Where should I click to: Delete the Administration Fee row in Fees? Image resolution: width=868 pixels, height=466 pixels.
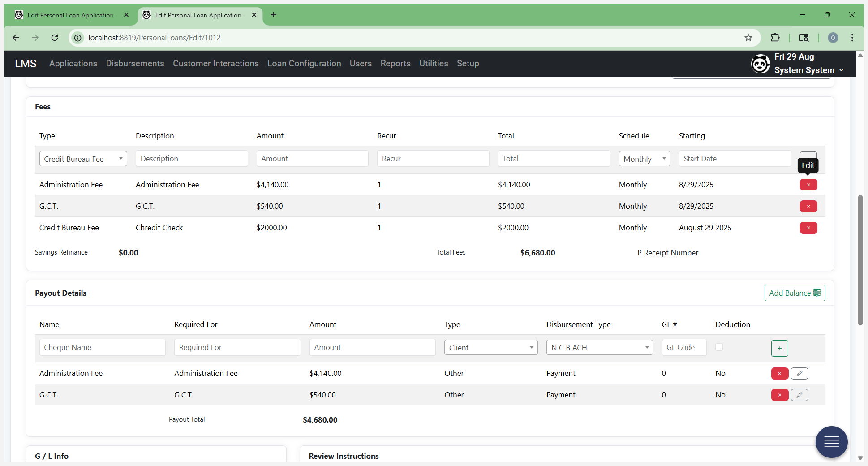808,185
